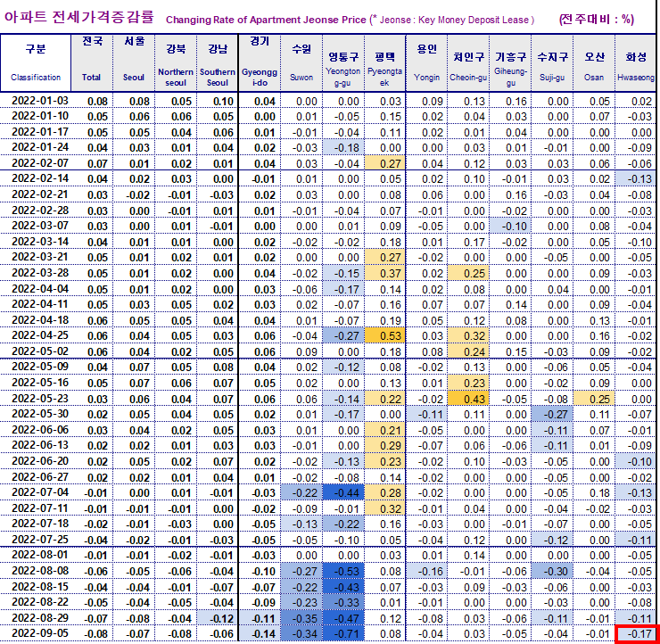Select Suji-gu value -0.30 on 2022-08-08

(552, 571)
